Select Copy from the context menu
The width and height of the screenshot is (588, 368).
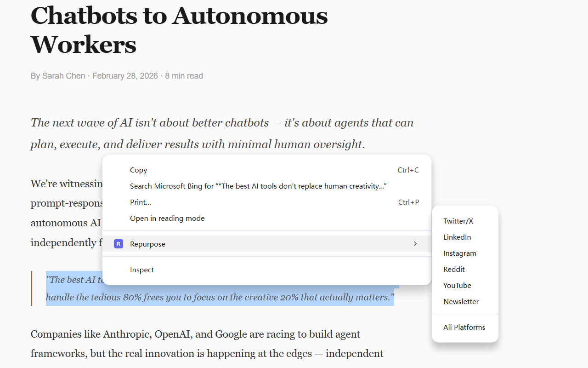(138, 170)
